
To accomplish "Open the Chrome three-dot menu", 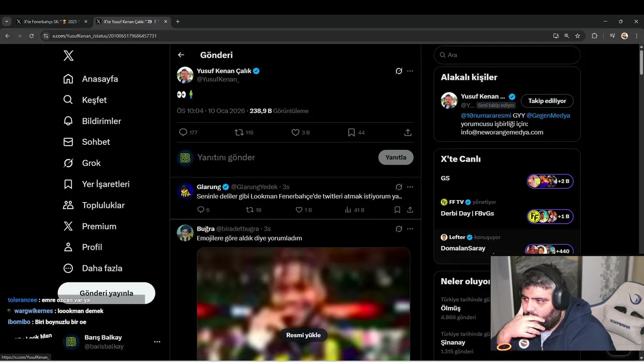I will (x=636, y=36).
